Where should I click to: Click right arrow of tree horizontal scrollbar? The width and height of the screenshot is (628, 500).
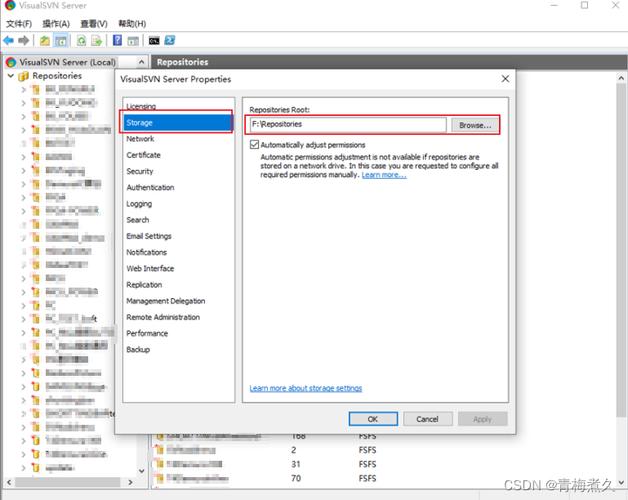coord(130,482)
